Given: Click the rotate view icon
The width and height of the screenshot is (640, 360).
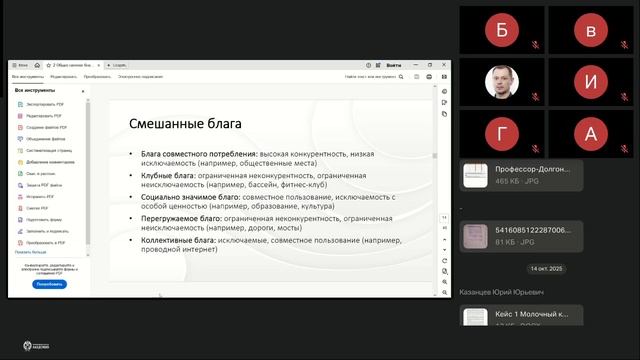Looking at the screenshot, I should [444, 261].
